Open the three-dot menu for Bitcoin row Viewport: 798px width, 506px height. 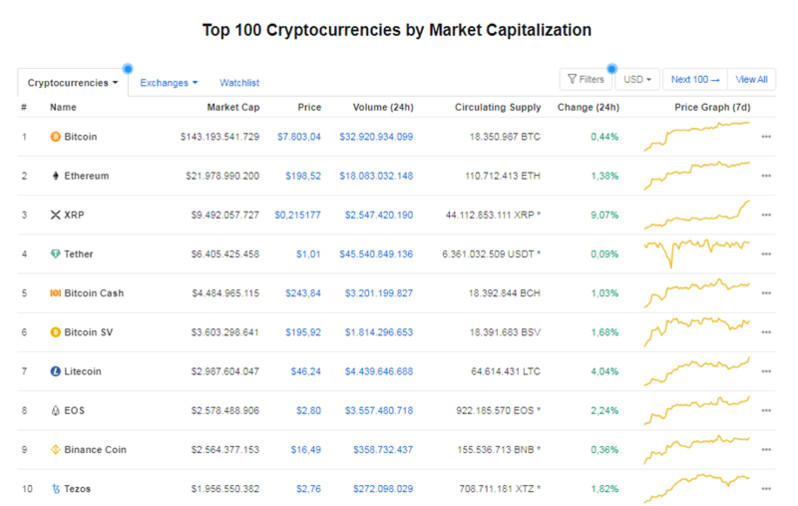tap(766, 137)
